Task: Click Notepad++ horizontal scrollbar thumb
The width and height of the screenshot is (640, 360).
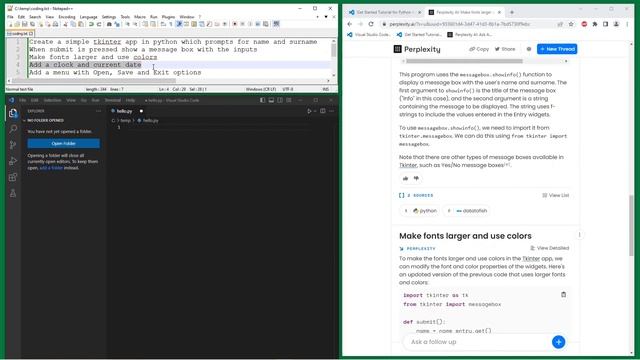Action: pos(94,80)
